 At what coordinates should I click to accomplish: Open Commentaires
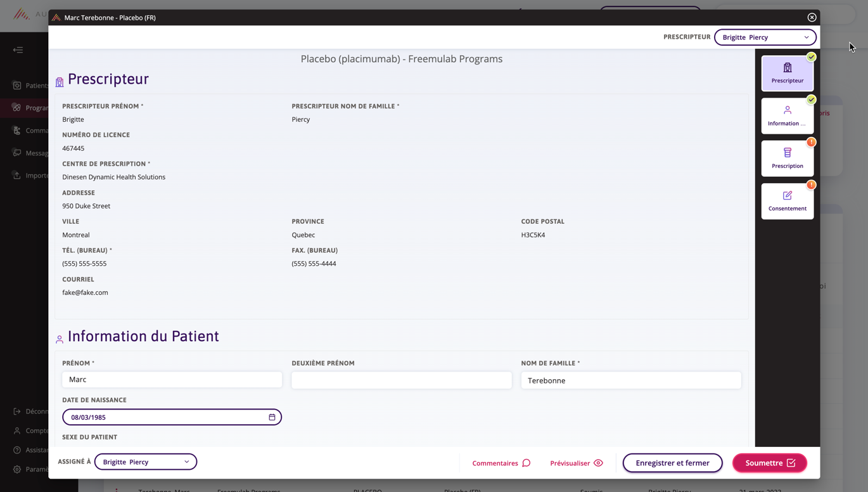[501, 463]
